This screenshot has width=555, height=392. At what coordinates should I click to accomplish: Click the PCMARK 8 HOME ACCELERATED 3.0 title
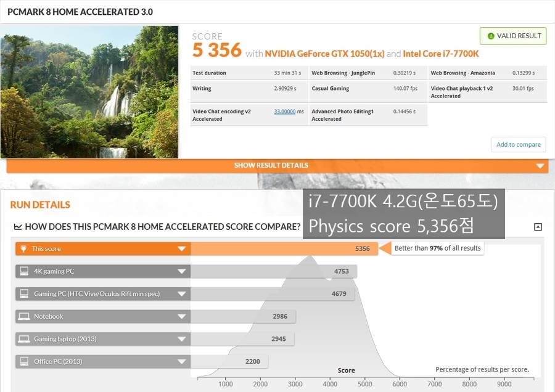tap(80, 12)
